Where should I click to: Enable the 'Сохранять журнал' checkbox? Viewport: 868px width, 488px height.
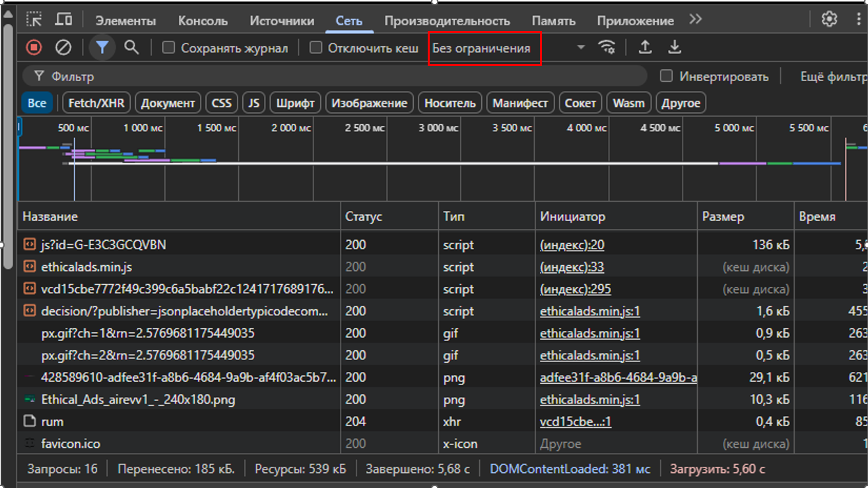[169, 47]
